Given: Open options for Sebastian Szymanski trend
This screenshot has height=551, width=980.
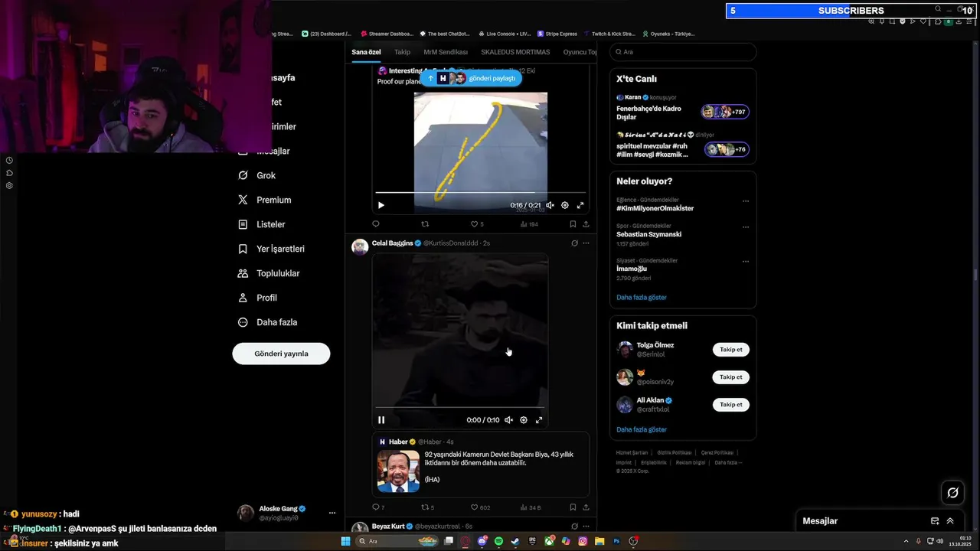Looking at the screenshot, I should tap(746, 227).
